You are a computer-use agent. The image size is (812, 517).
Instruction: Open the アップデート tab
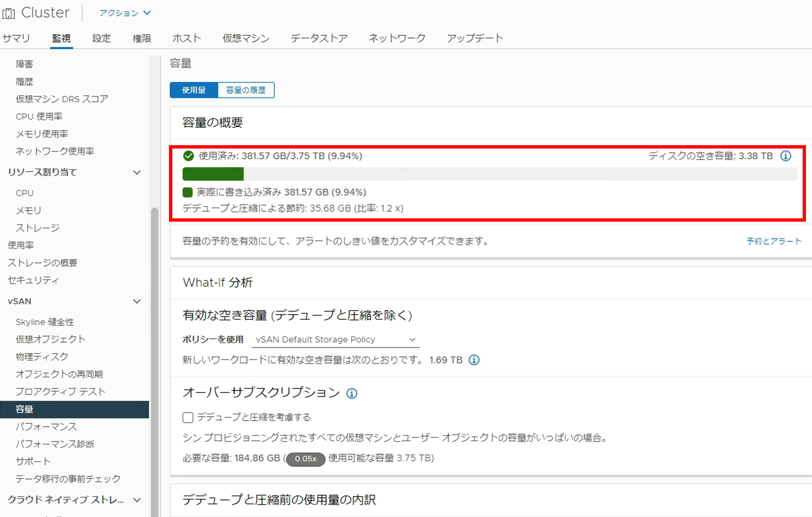point(475,38)
